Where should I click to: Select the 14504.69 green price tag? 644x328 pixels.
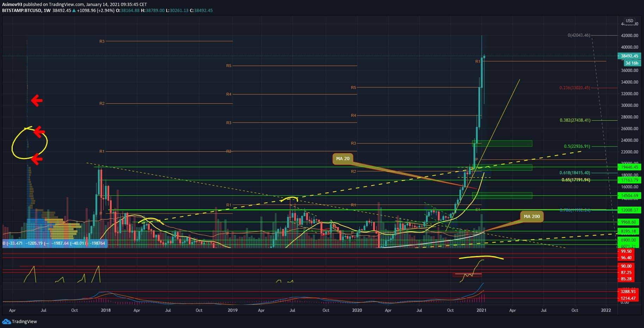[x=629, y=196]
